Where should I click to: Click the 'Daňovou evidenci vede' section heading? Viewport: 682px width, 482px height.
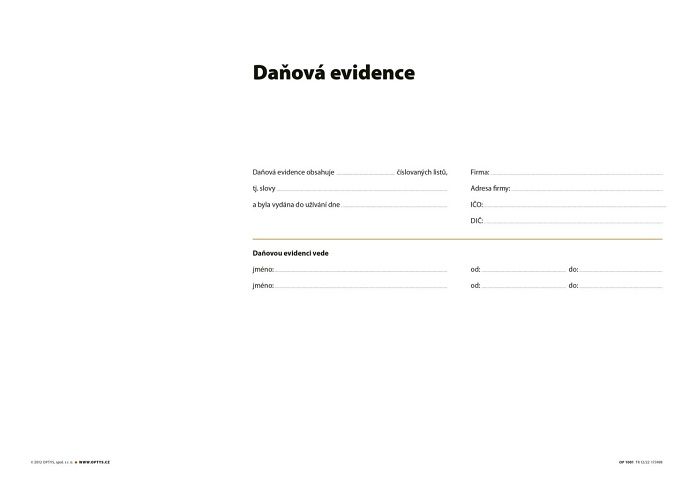click(x=290, y=253)
